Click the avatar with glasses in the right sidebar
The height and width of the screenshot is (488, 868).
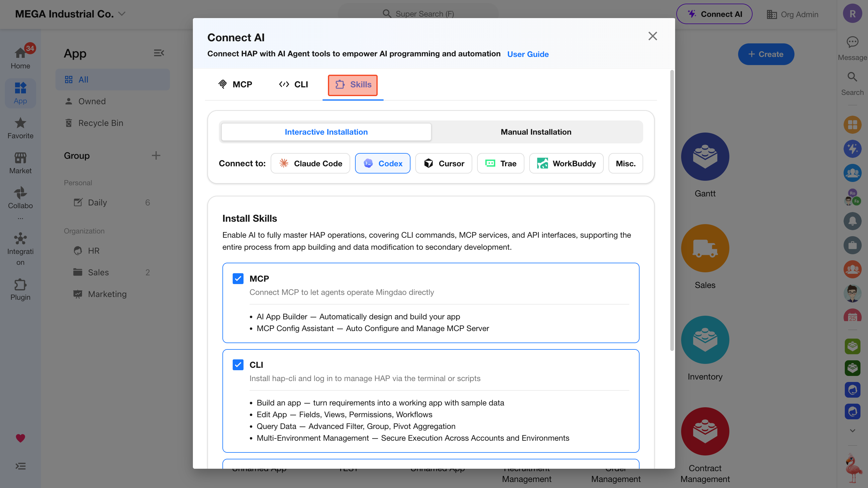[x=853, y=293]
